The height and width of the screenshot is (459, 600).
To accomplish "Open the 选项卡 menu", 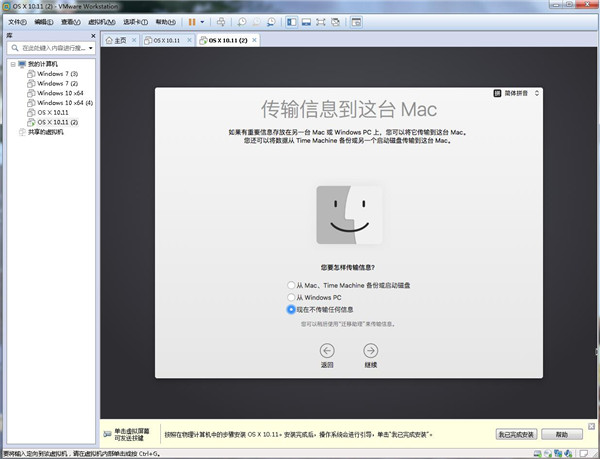I will [135, 22].
